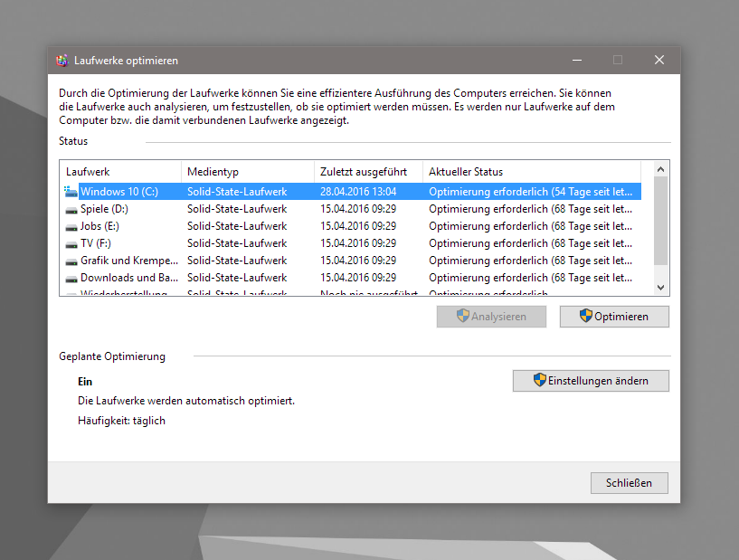This screenshot has height=560, width=739.
Task: Click the text Häufigkeit: täglich
Action: point(121,421)
